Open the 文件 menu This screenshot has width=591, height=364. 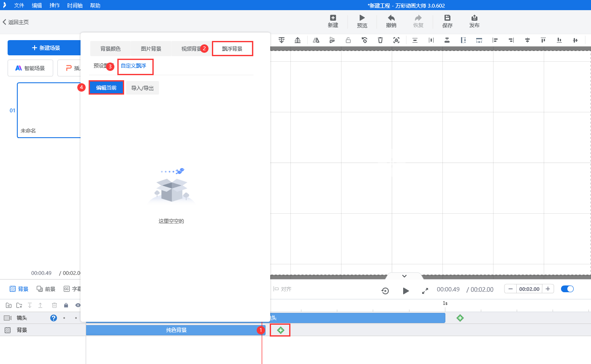[x=19, y=5]
